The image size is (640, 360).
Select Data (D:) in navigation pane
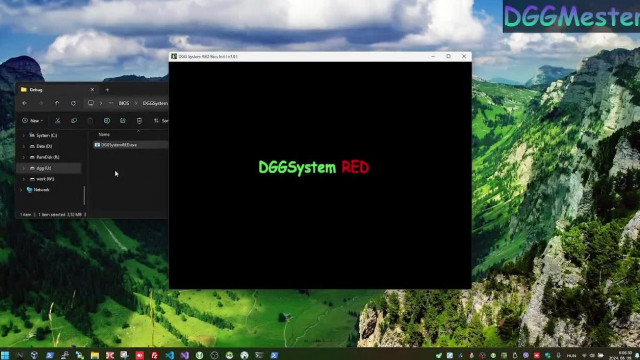(x=41, y=146)
